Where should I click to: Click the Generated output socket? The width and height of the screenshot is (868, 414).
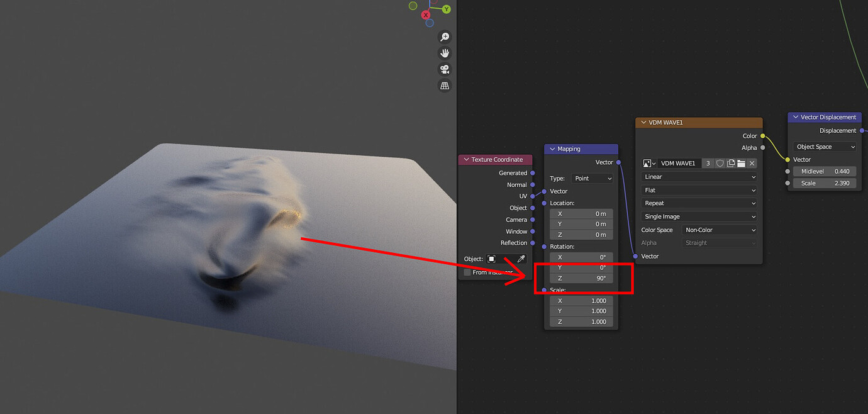click(533, 173)
